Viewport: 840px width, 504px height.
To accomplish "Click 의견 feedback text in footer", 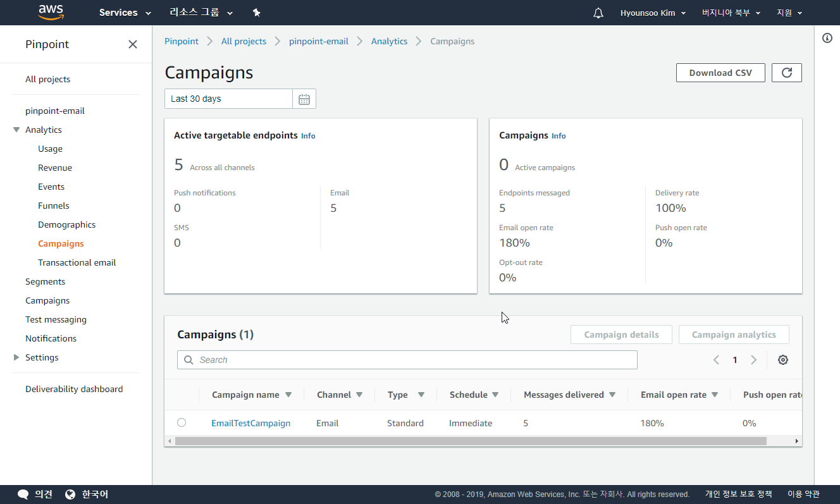I will click(x=44, y=494).
